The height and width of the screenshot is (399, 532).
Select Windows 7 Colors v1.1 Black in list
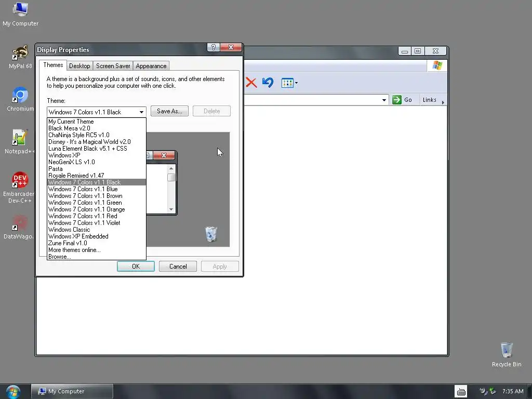click(x=96, y=182)
